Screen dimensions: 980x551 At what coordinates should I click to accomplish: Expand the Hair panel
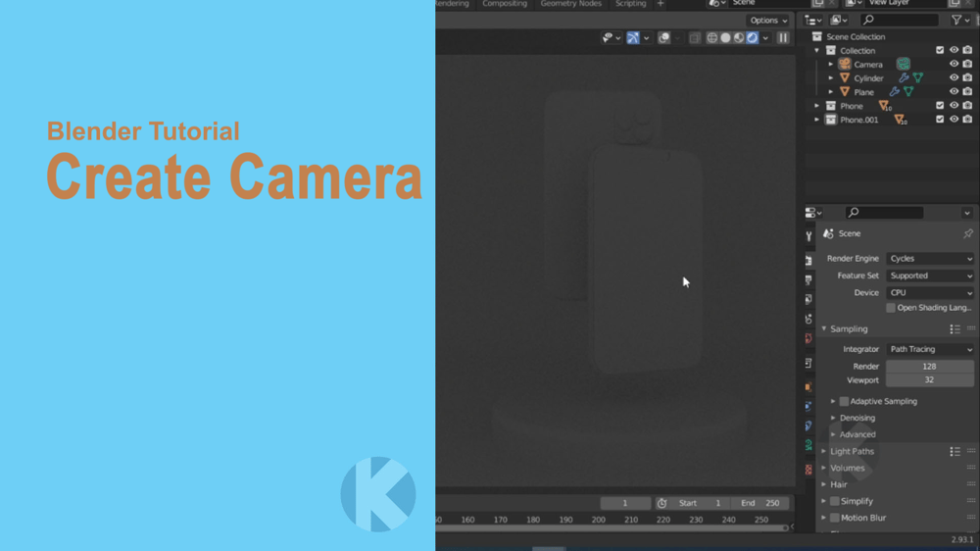[x=824, y=484]
